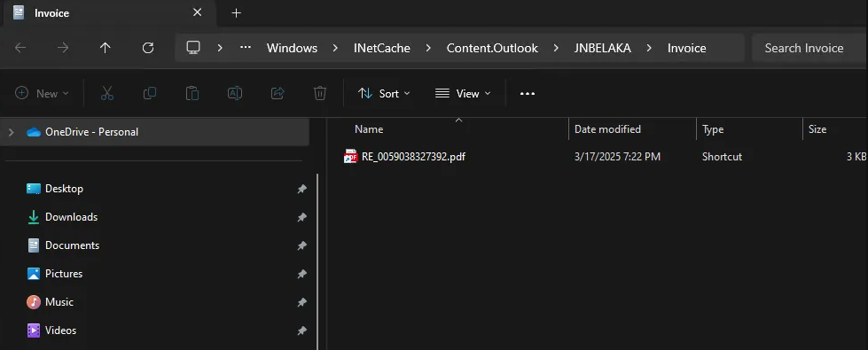Close the Invoice tab
Screen dimensions: 868x350
pyautogui.click(x=197, y=12)
